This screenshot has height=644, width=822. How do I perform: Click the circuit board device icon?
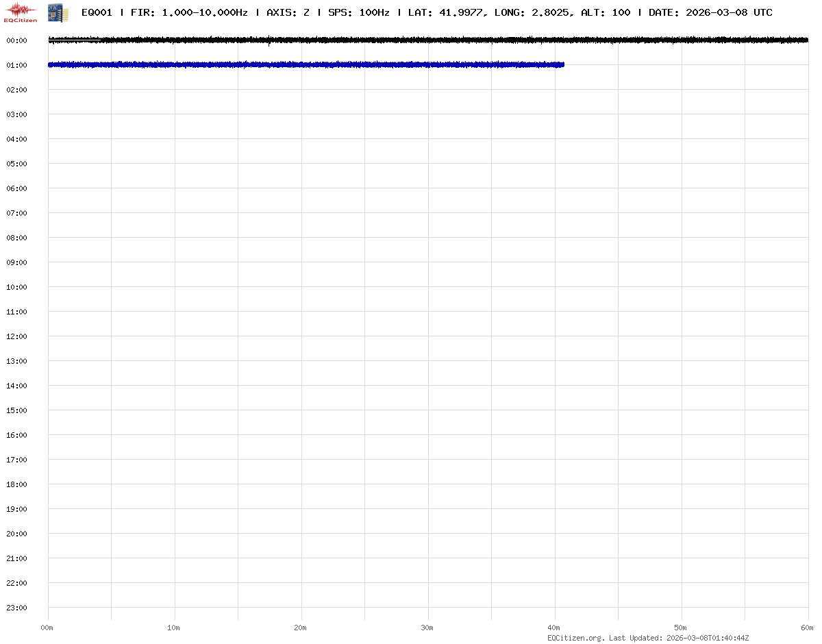tap(58, 12)
